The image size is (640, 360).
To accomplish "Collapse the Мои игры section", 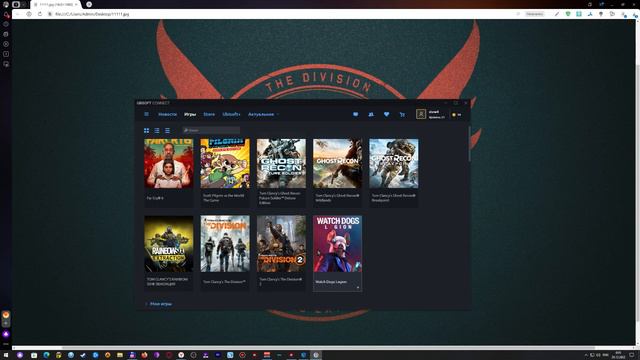I will [158, 304].
